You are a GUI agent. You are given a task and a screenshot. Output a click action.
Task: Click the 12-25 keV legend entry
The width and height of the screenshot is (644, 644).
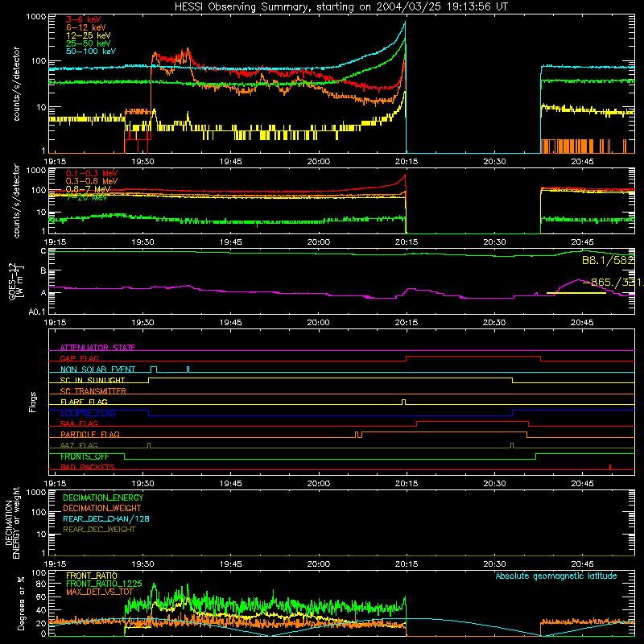click(89, 35)
